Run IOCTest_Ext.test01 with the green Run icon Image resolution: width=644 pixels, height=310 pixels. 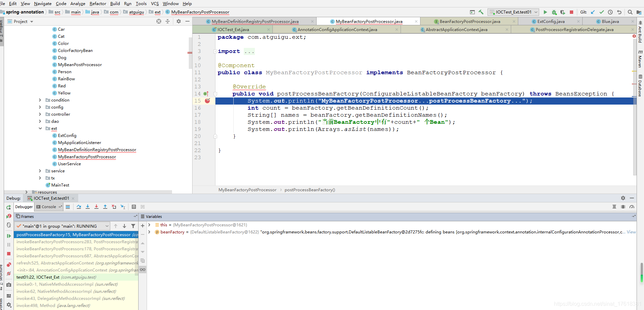(x=545, y=12)
